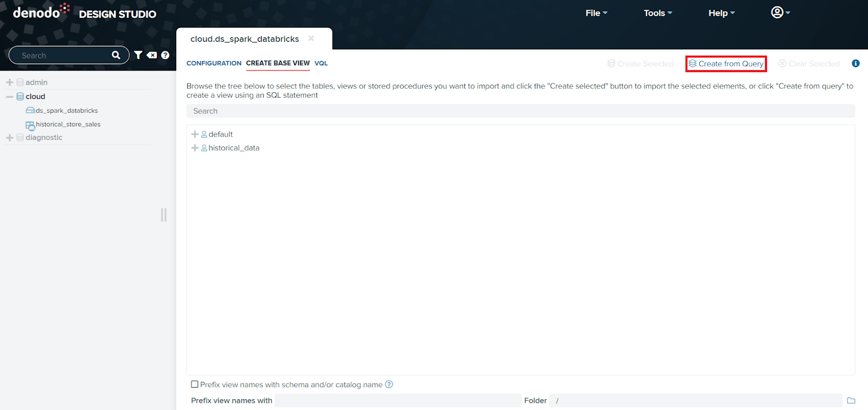
Task: Expand the admin database node
Action: coord(10,82)
